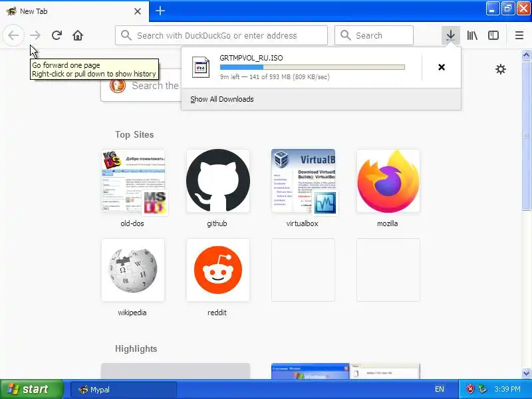Open the Windows start menu
Screen dimensions: 532x399
pyautogui.click(x=31, y=389)
